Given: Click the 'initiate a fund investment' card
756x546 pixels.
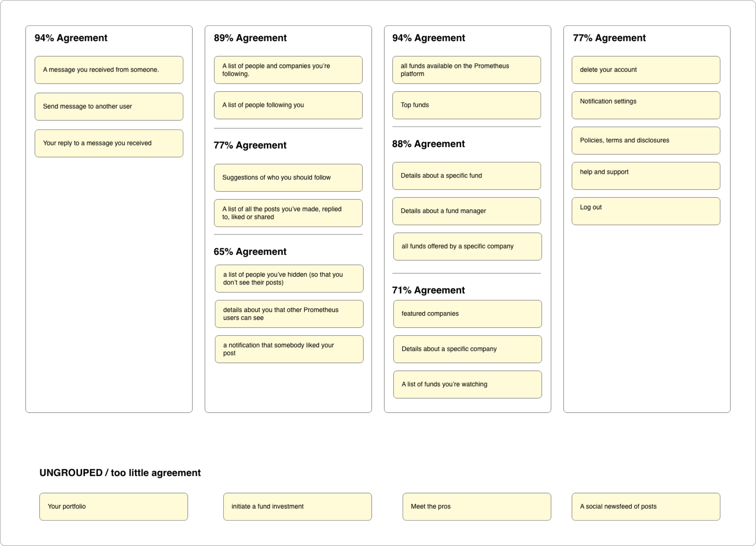Looking at the screenshot, I should [297, 507].
